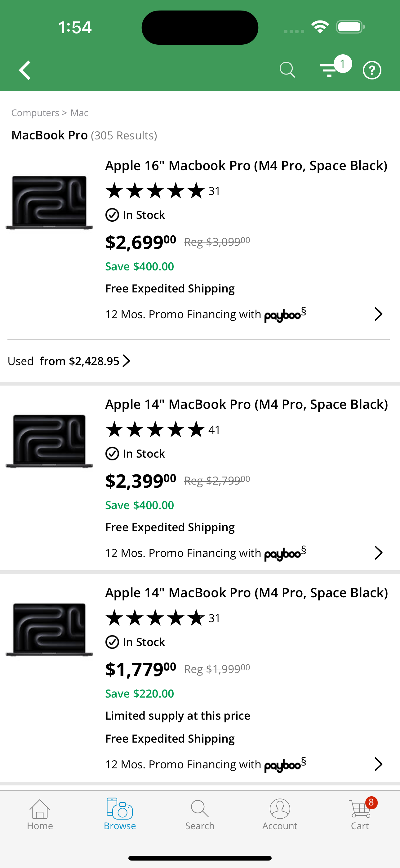Open thumbnail of 16" MacBook Pro
400x868 pixels.
(49, 202)
